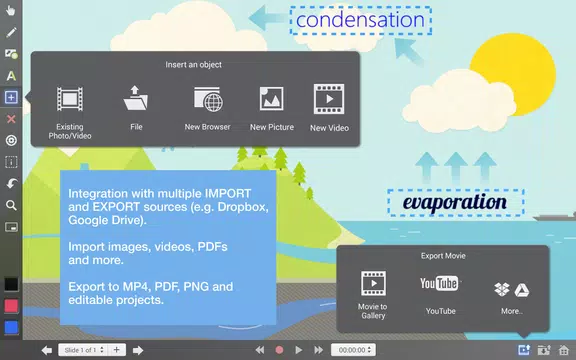This screenshot has height=360, width=576.
Task: Activate the laser pointer target tool
Action: (x=11, y=140)
